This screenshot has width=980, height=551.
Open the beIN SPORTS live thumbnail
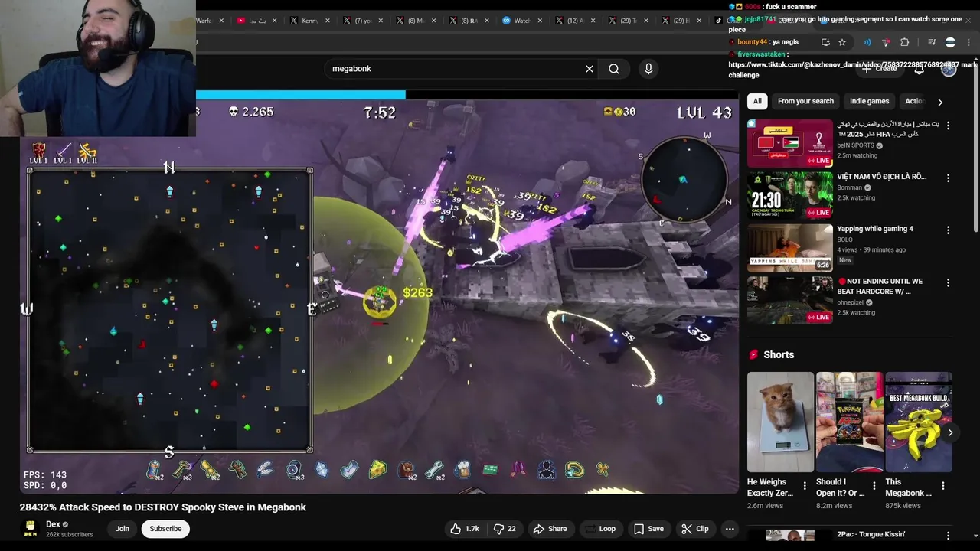[x=790, y=142]
